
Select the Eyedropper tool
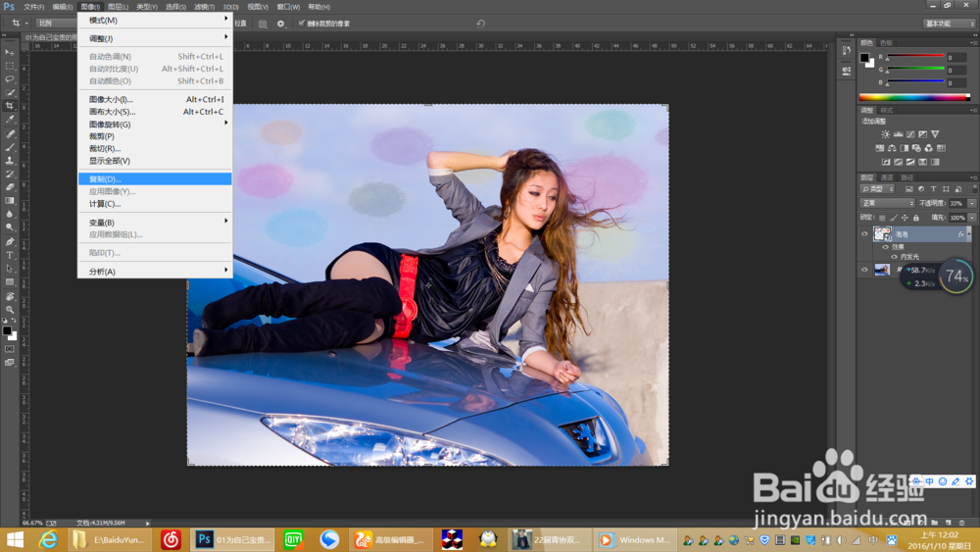click(10, 119)
